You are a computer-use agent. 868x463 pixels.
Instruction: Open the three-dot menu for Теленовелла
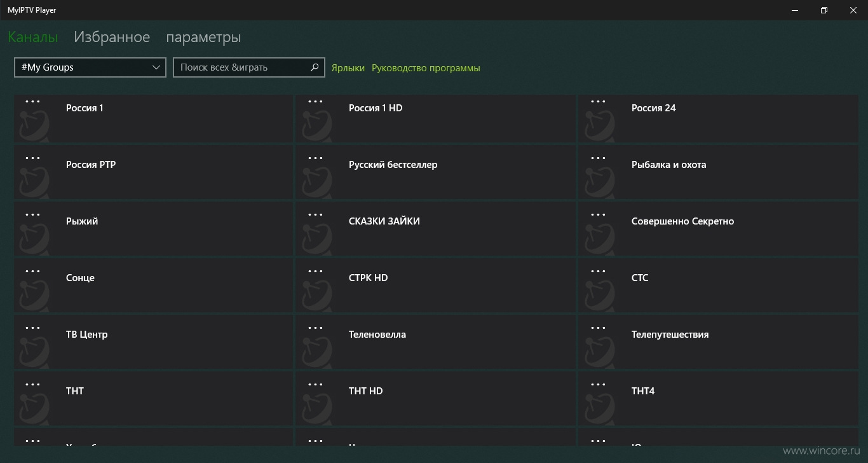pos(315,328)
